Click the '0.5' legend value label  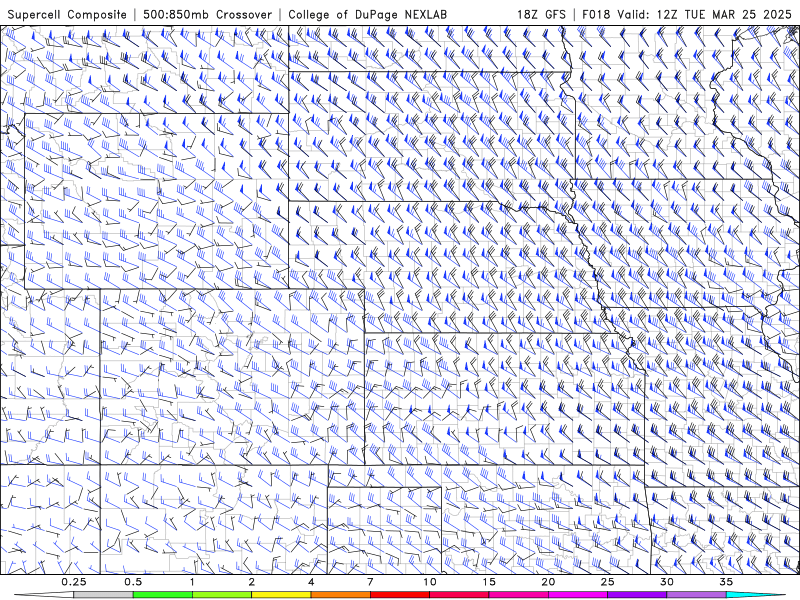click(133, 582)
